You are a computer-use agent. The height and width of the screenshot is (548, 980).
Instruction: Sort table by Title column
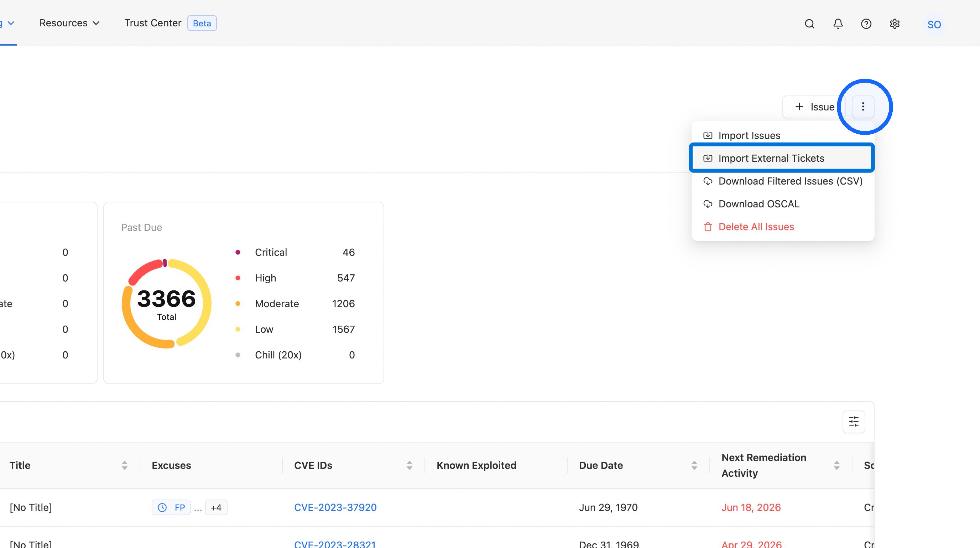pyautogui.click(x=124, y=465)
